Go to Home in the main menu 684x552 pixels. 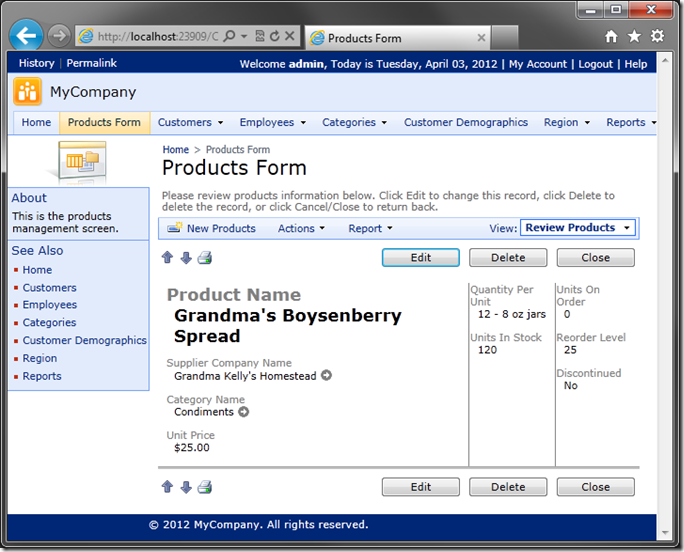pyautogui.click(x=36, y=122)
